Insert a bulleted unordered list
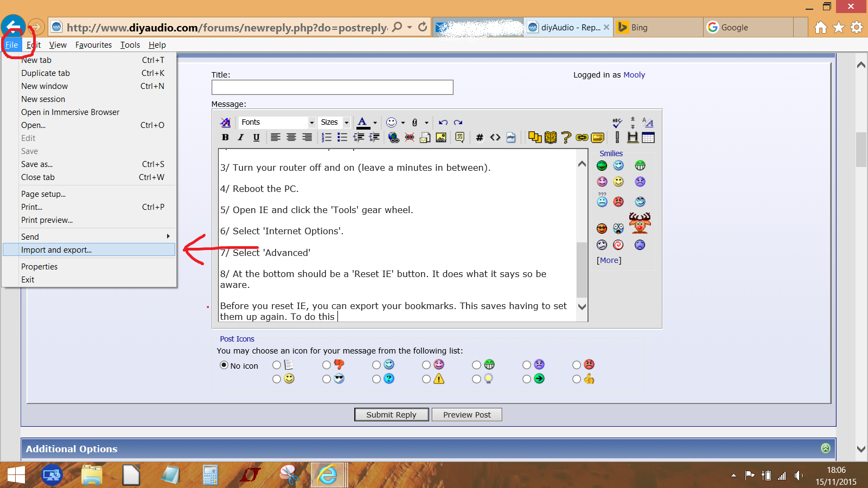Viewport: 868px width, 488px height. coord(342,138)
